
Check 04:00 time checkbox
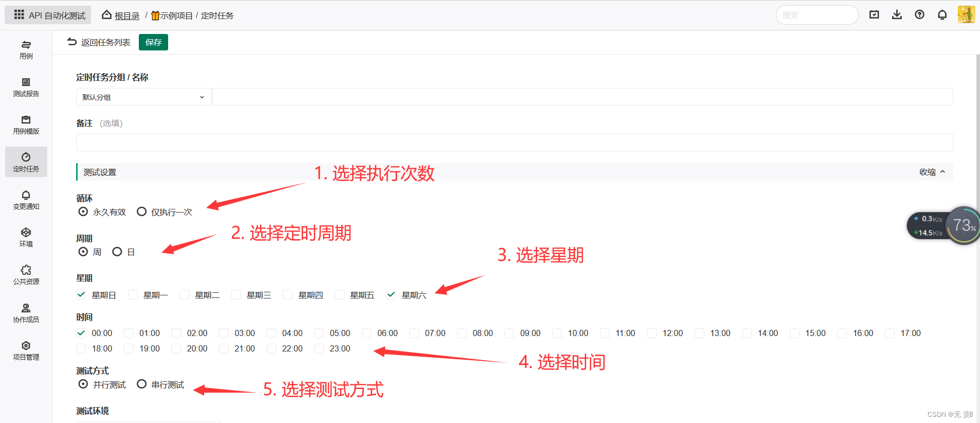pos(271,333)
